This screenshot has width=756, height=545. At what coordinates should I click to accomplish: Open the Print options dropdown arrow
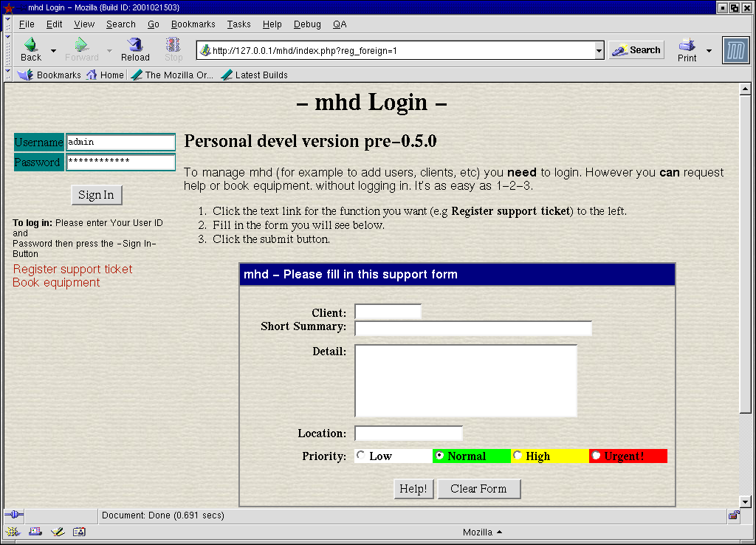coord(709,51)
